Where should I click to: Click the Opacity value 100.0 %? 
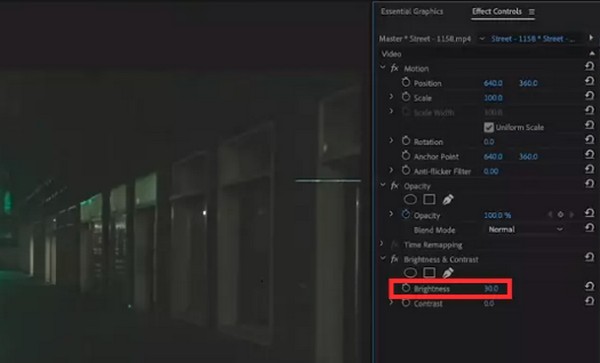tap(497, 215)
